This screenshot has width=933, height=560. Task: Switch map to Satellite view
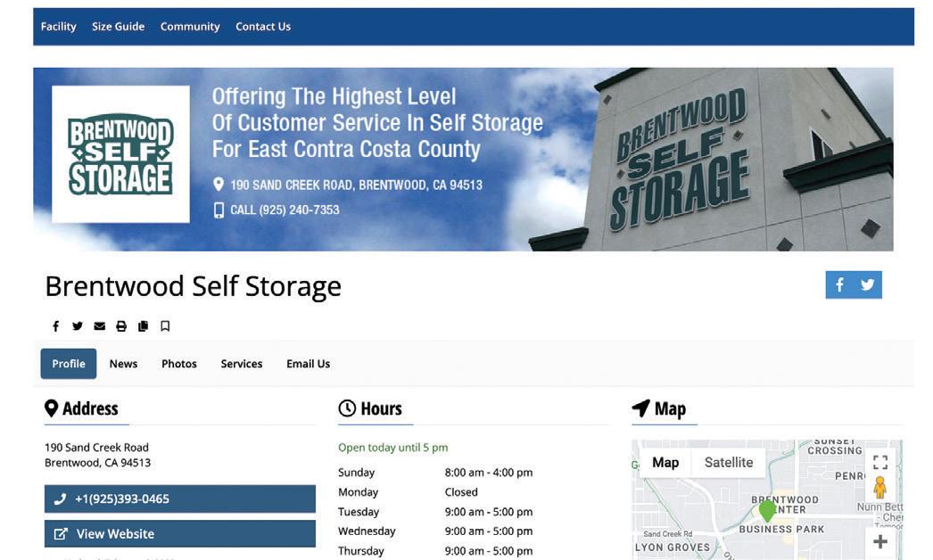pos(729,463)
